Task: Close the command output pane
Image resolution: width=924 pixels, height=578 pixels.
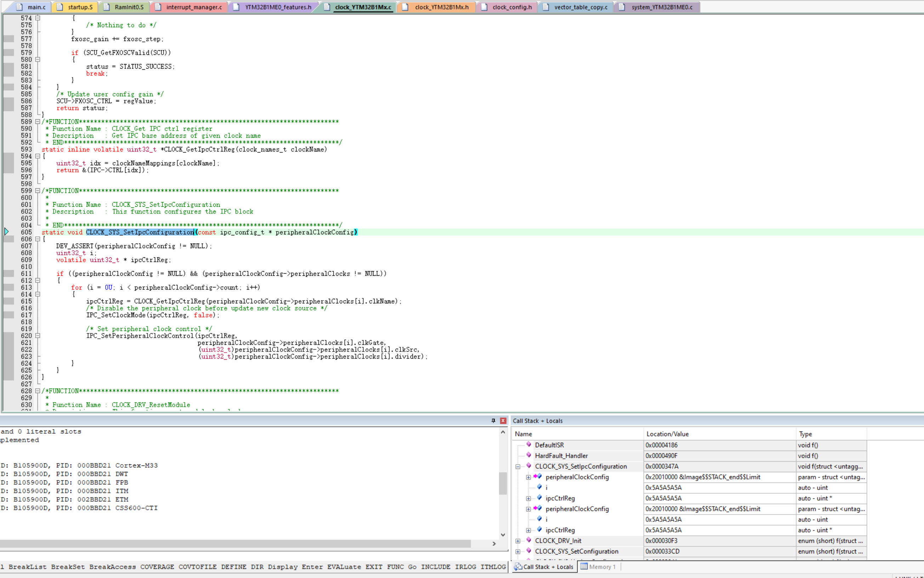Action: [503, 420]
